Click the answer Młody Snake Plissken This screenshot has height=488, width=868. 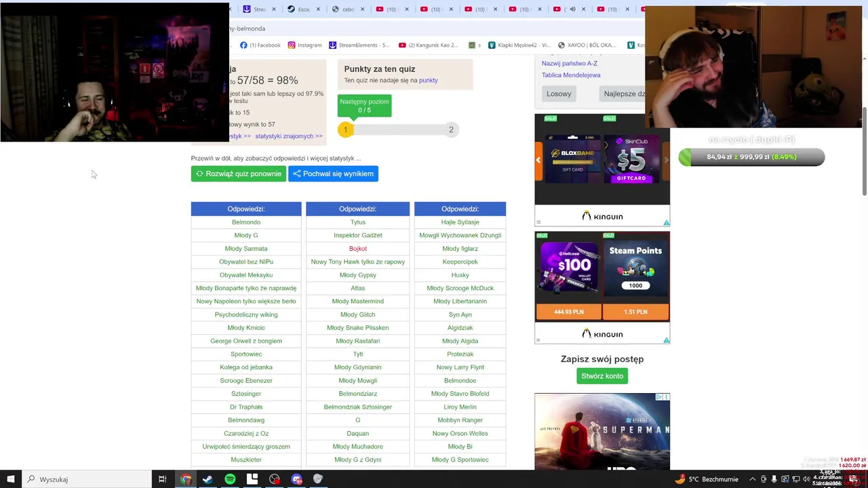[358, 328]
